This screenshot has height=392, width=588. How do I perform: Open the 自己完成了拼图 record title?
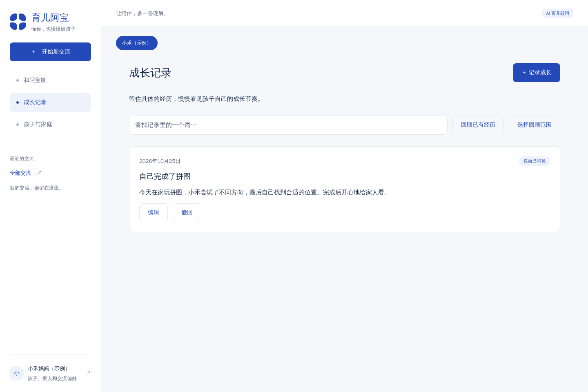165,176
